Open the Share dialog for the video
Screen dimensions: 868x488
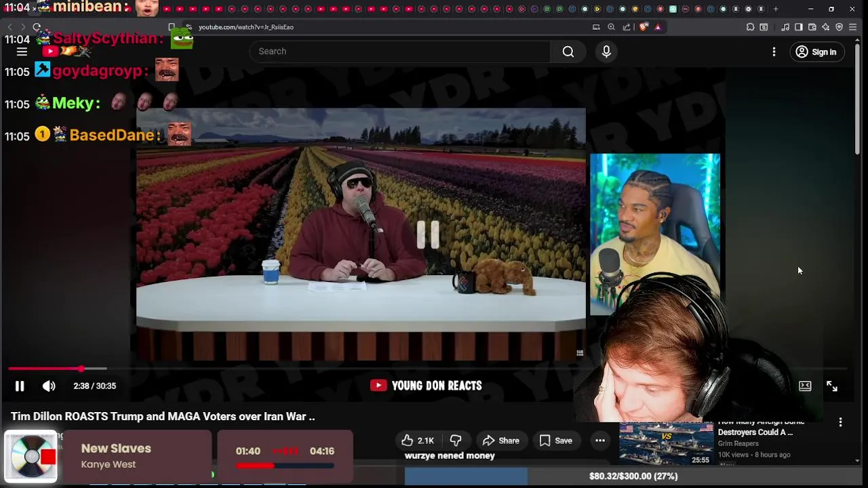pyautogui.click(x=500, y=441)
